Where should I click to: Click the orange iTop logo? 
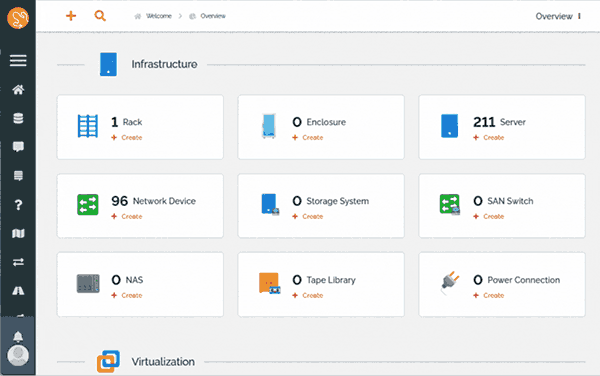[18, 18]
